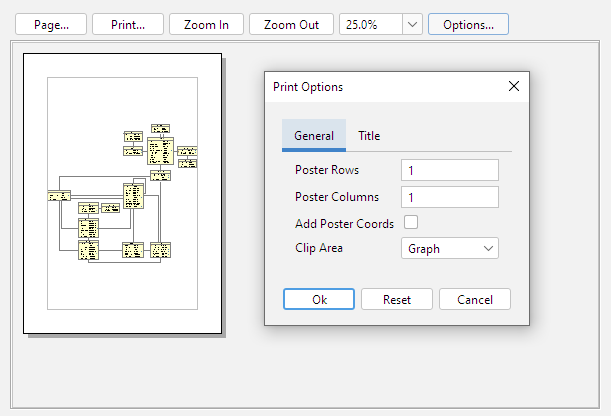This screenshot has width=611, height=416.
Task: Cancel the Print Options dialog
Action: [474, 299]
